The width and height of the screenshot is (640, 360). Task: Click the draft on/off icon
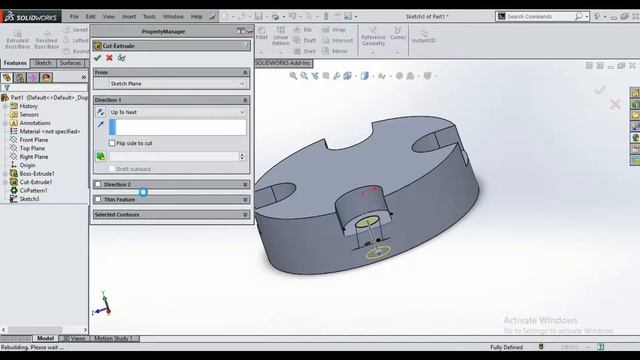pos(100,156)
